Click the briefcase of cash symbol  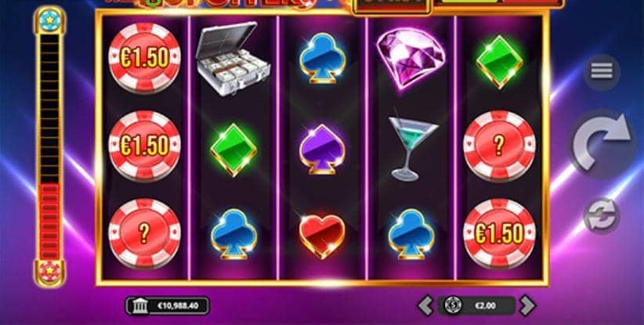[x=233, y=59]
